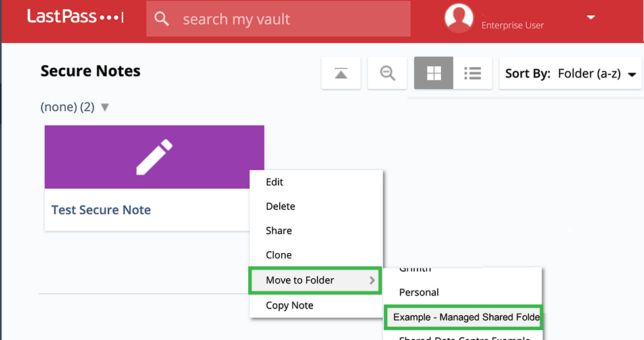
Task: Choose Clone in the context menu
Action: pos(279,255)
